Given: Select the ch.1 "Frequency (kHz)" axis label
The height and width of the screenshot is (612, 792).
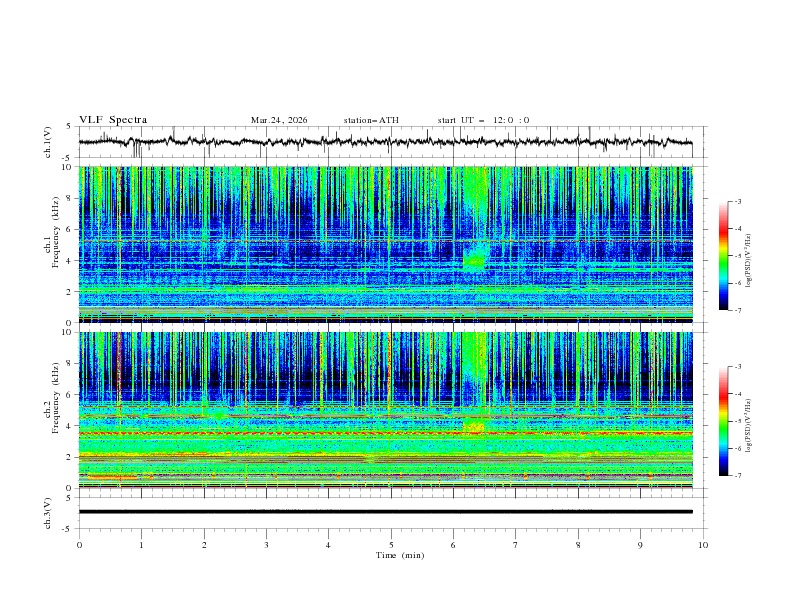Looking at the screenshot, I should 56,233.
